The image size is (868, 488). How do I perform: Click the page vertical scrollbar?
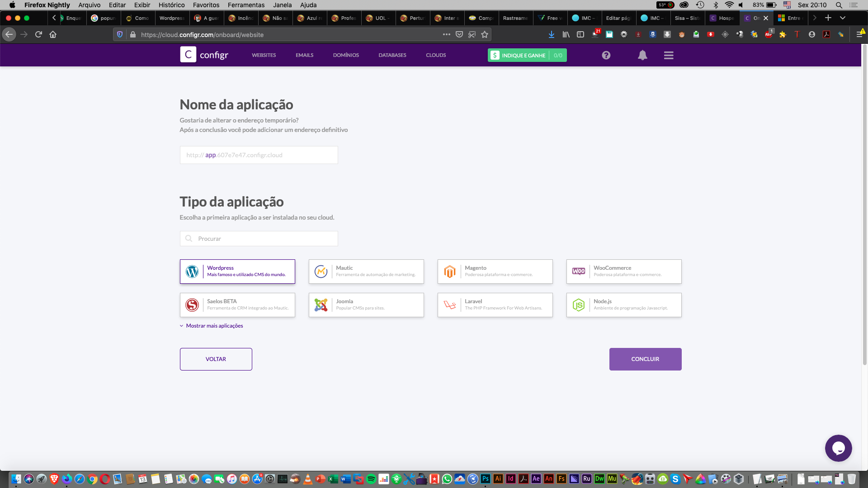(x=864, y=206)
